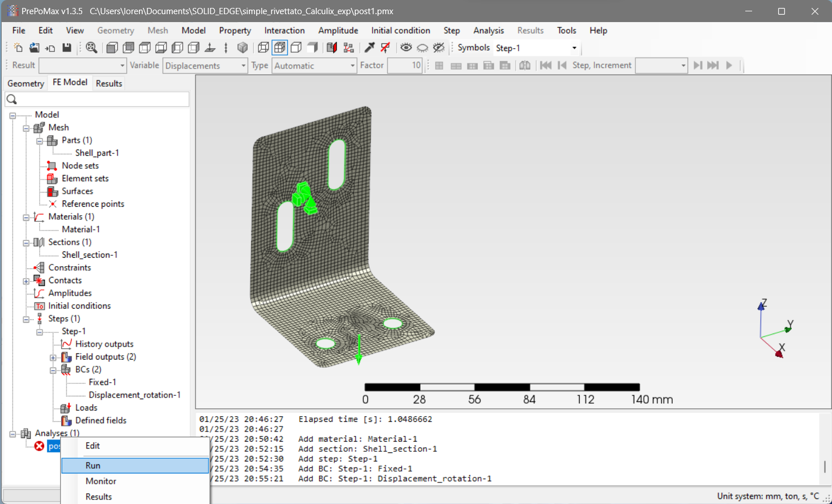Collapse the Materials tree node

click(26, 217)
